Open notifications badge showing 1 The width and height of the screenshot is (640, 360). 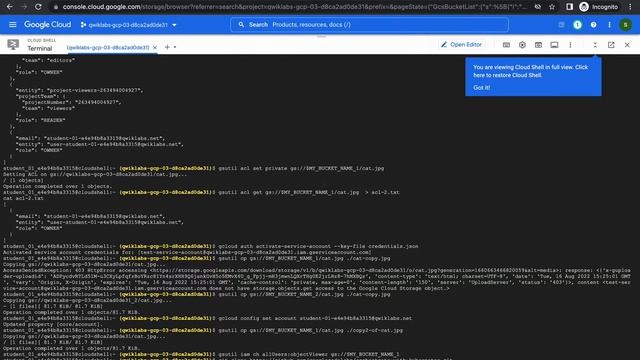577,25
